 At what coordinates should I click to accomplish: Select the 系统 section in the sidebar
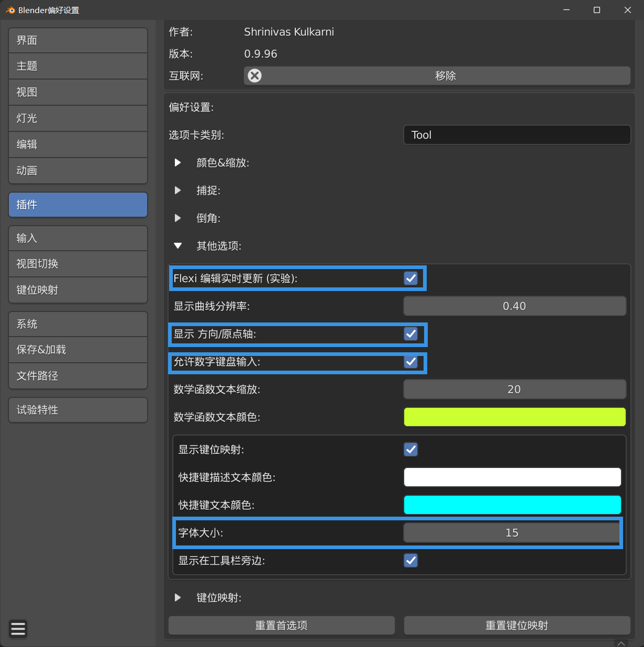tap(77, 323)
